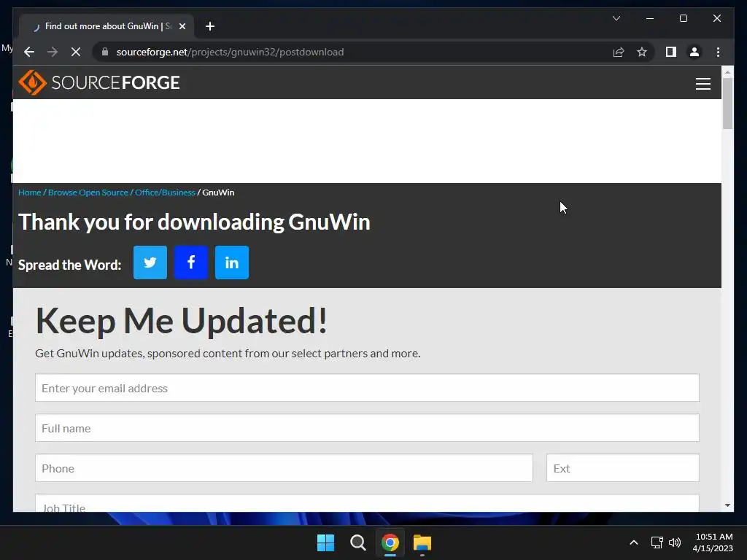The image size is (747, 560).
Task: Click the address bar URL
Action: tap(230, 52)
